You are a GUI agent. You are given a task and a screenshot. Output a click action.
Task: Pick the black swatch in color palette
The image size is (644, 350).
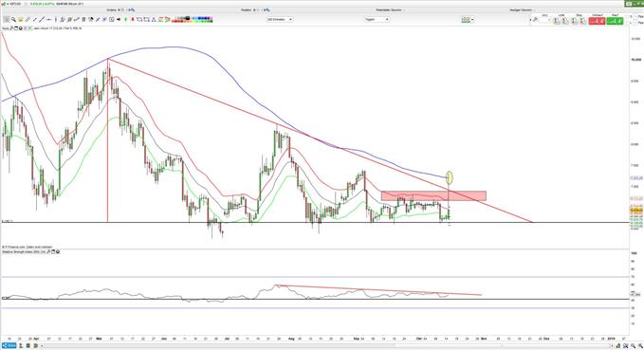(187, 18)
